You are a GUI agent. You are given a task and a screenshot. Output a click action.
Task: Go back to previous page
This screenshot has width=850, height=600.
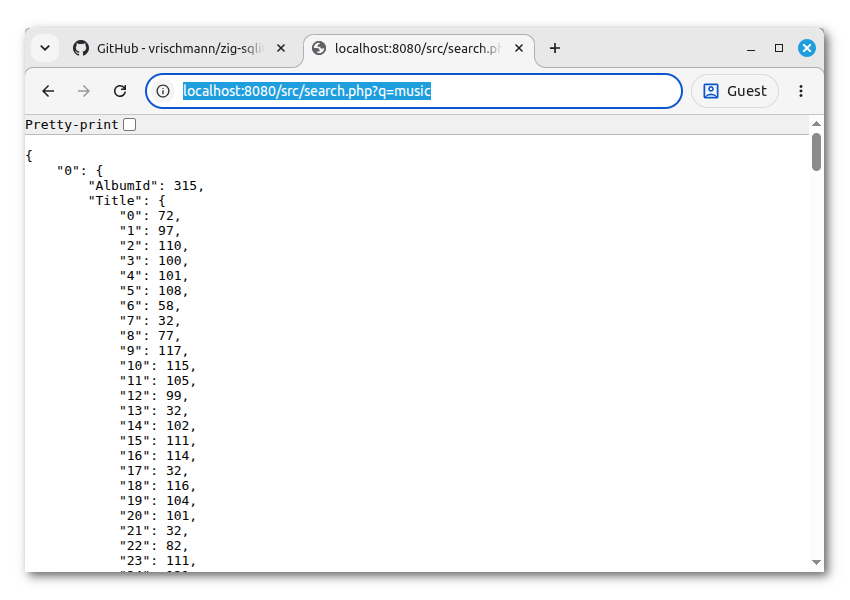(48, 91)
